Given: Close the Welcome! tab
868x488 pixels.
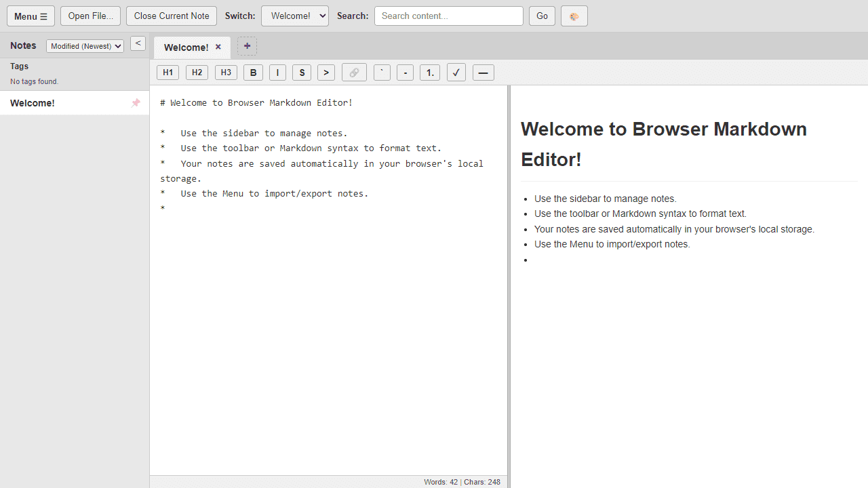Looking at the screenshot, I should 218,47.
